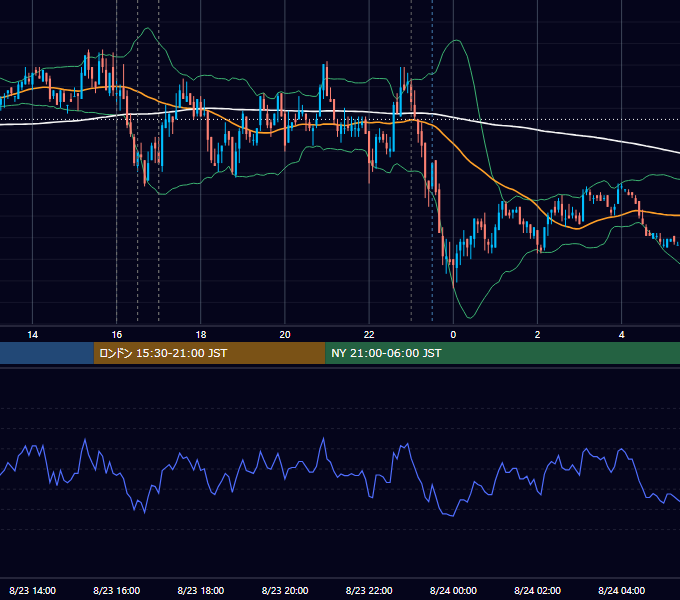Click the blue session bar before London
The height and width of the screenshot is (600, 680).
(x=47, y=353)
